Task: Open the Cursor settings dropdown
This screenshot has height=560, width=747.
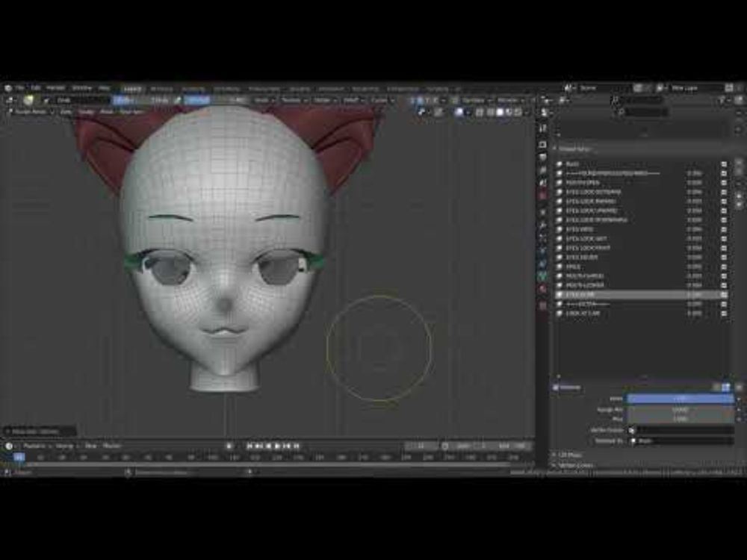Action: 382,100
